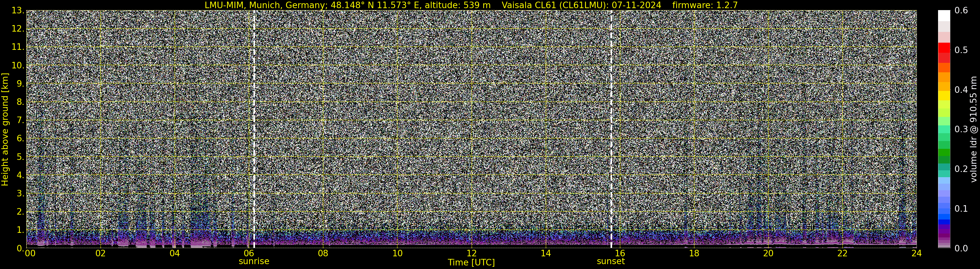Click the height axis tick label 7.
Image resolution: width=980 pixels, height=269 pixels.
pyautogui.click(x=20, y=120)
